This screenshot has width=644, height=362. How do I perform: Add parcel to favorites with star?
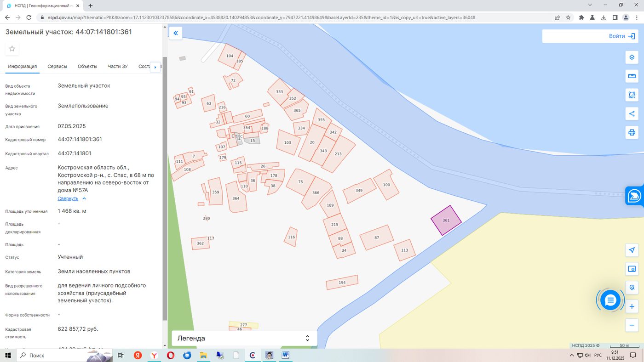[12, 49]
